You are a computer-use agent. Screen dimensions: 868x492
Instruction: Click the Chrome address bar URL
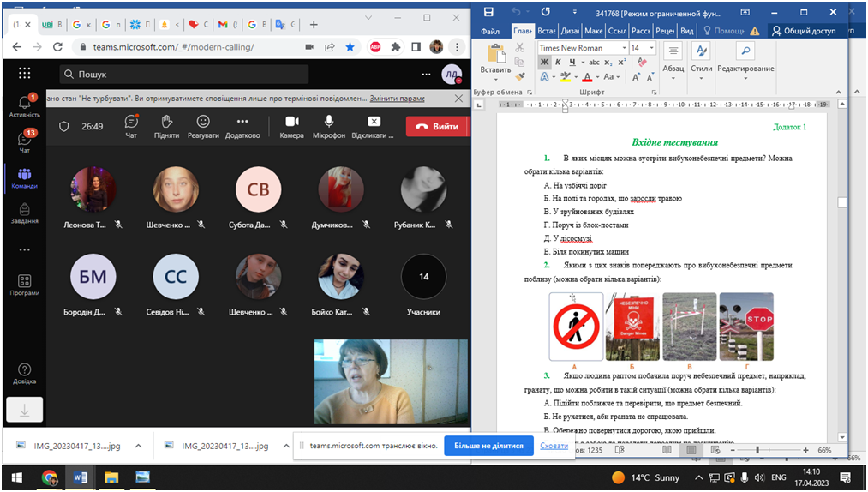click(173, 47)
